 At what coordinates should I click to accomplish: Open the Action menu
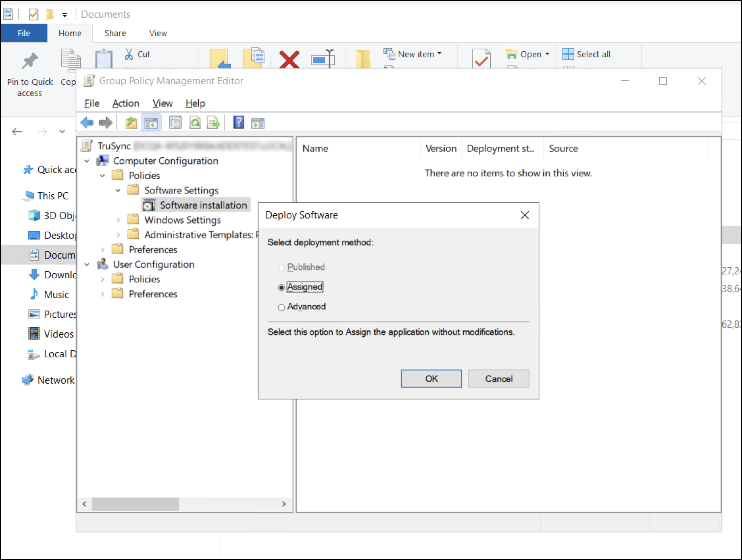click(125, 103)
